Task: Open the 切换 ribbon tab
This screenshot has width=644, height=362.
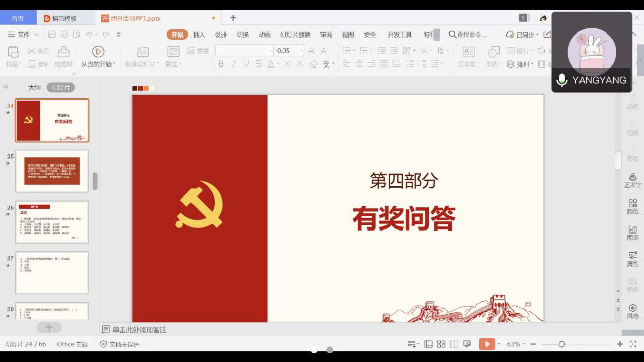Action: (x=243, y=35)
